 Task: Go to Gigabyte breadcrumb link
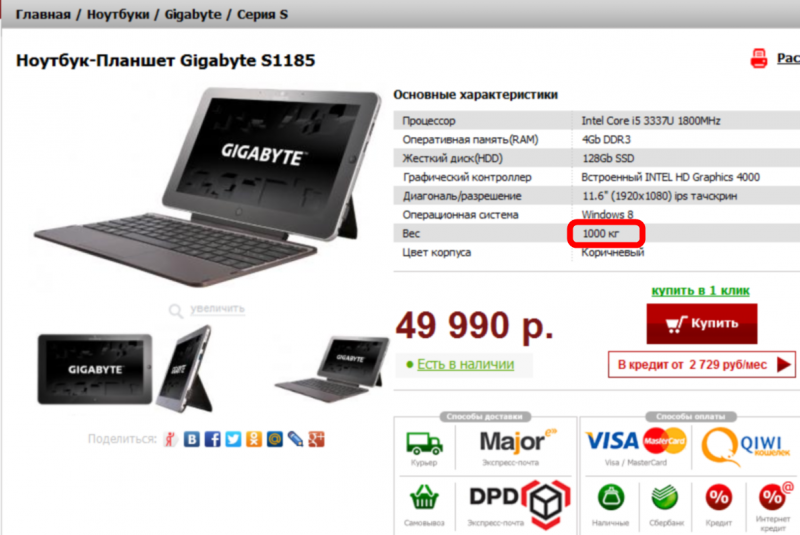click(x=193, y=14)
